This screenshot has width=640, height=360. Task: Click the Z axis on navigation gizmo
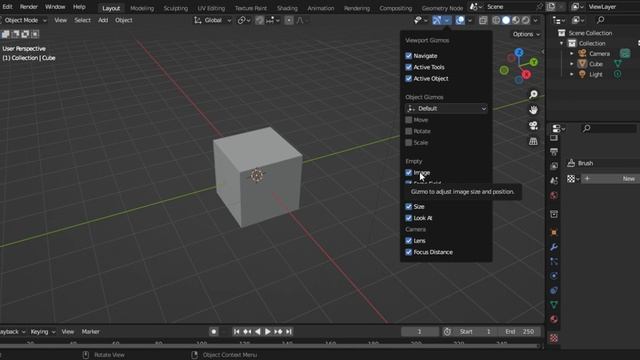point(519,52)
